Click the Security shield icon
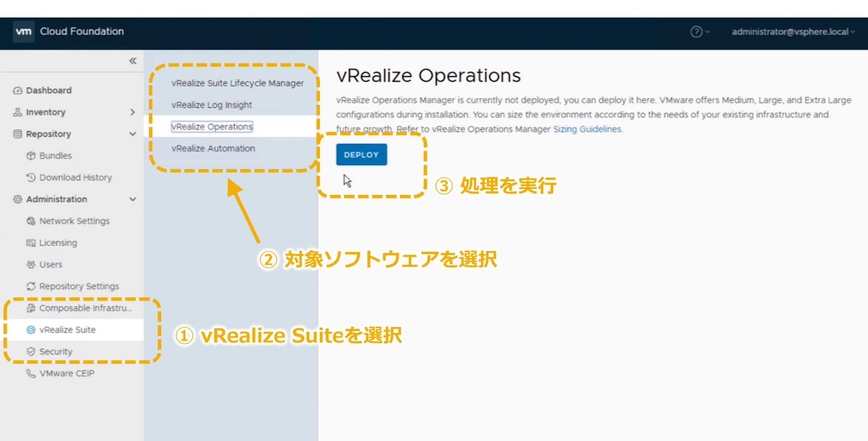868x441 pixels. coord(31,352)
